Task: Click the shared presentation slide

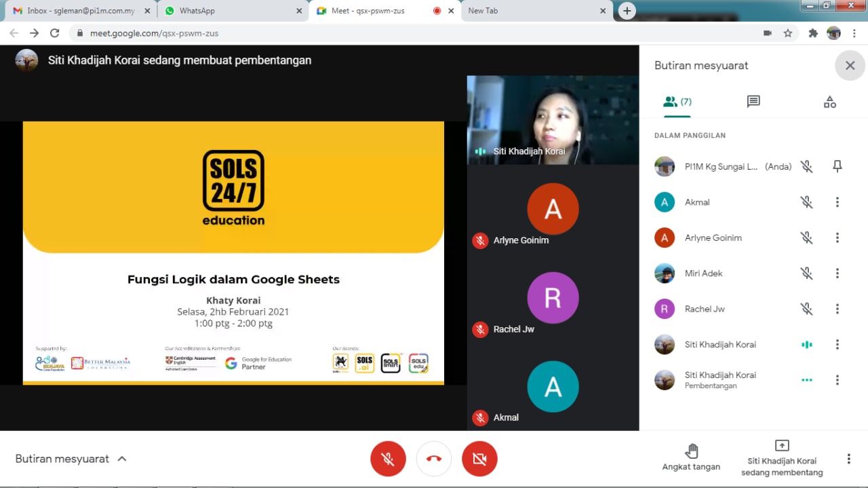Action: pyautogui.click(x=233, y=252)
